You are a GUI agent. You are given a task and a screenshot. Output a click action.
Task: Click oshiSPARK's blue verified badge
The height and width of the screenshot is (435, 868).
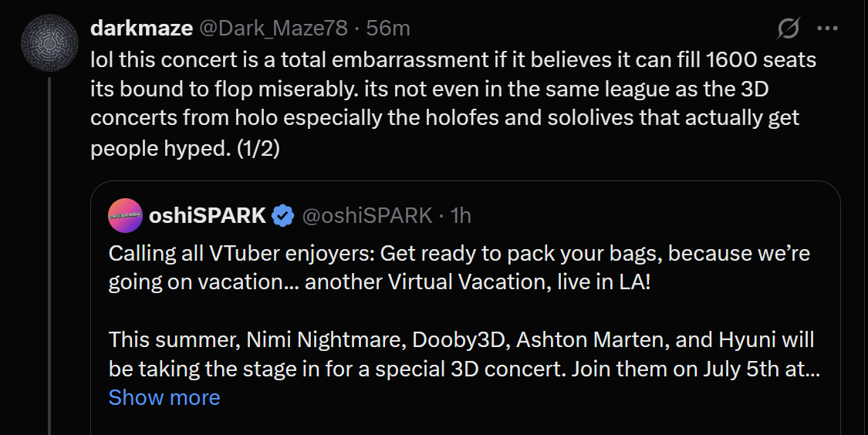(x=284, y=216)
